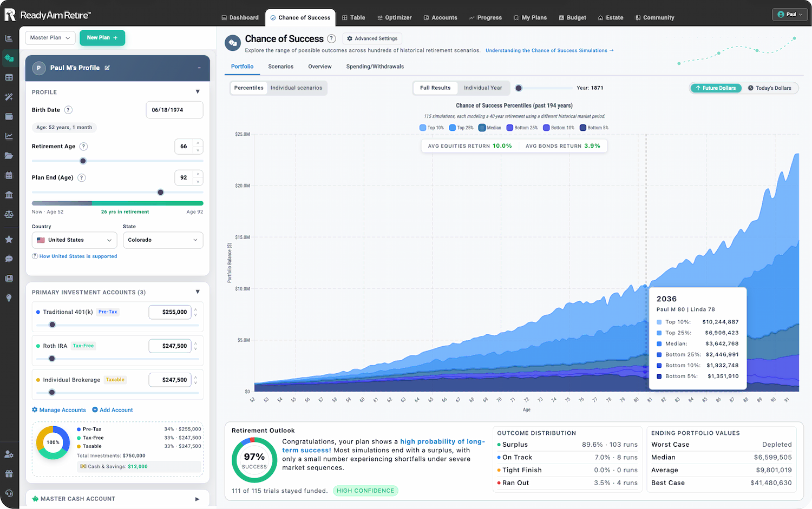Click the Traditional 401(k) balance field
Image resolution: width=812 pixels, height=509 pixels.
pos(170,312)
